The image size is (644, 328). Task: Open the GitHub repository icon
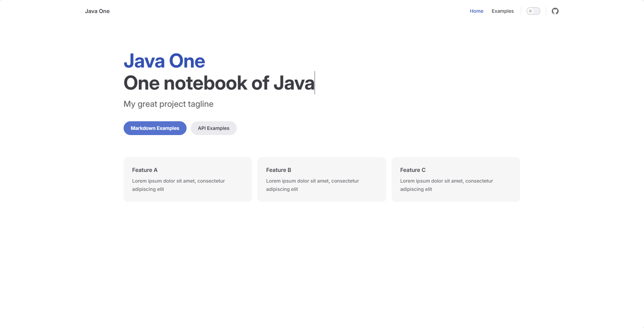point(555,11)
